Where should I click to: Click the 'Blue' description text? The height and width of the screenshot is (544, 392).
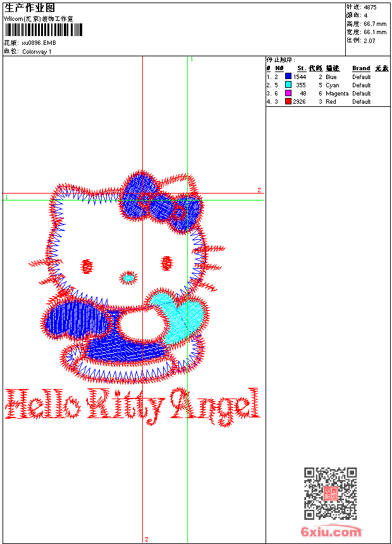click(331, 77)
